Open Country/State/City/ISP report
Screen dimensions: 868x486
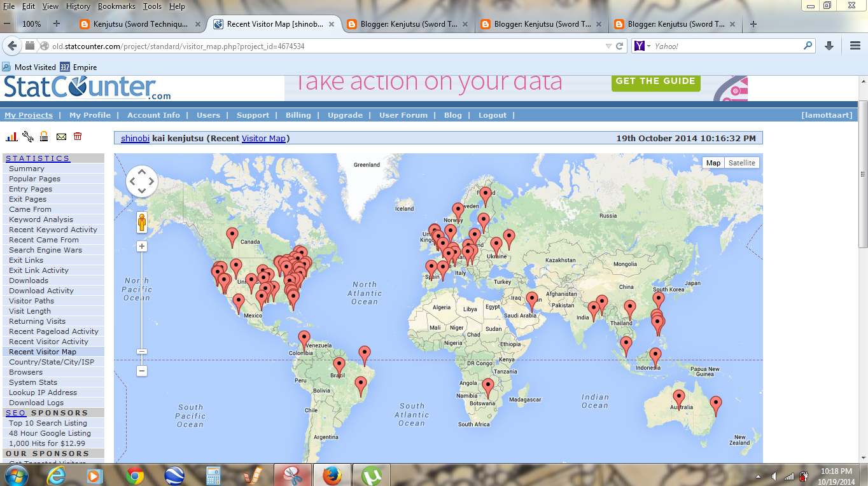pos(52,362)
